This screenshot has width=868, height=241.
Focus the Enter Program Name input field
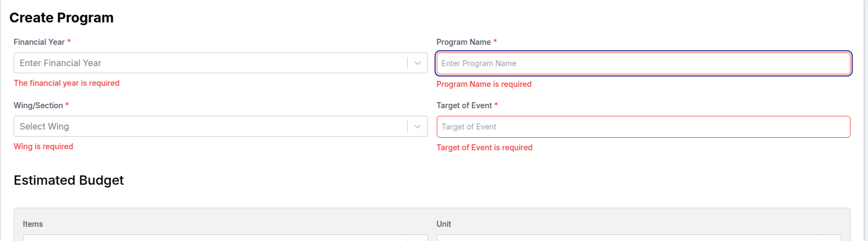coord(643,63)
